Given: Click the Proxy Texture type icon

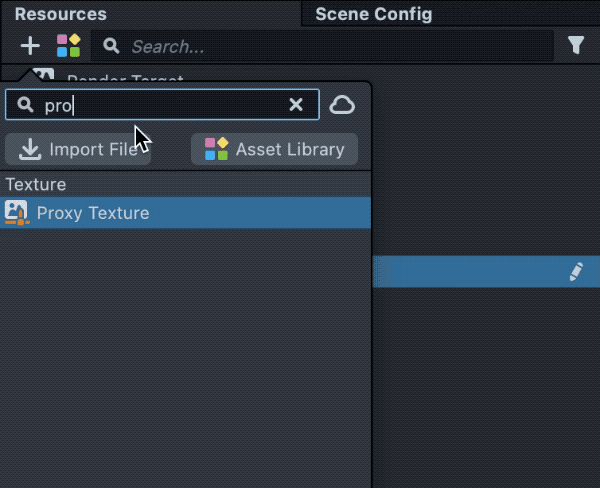Looking at the screenshot, I should [17, 212].
